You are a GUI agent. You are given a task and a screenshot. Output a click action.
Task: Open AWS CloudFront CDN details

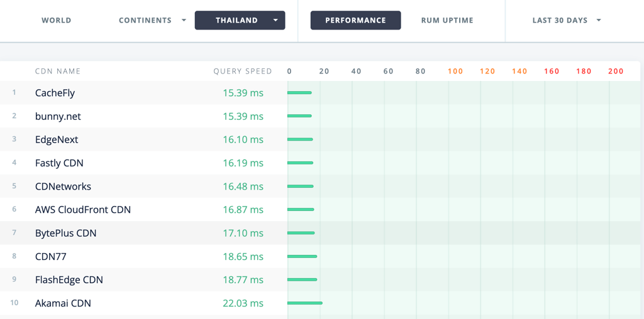(x=83, y=210)
